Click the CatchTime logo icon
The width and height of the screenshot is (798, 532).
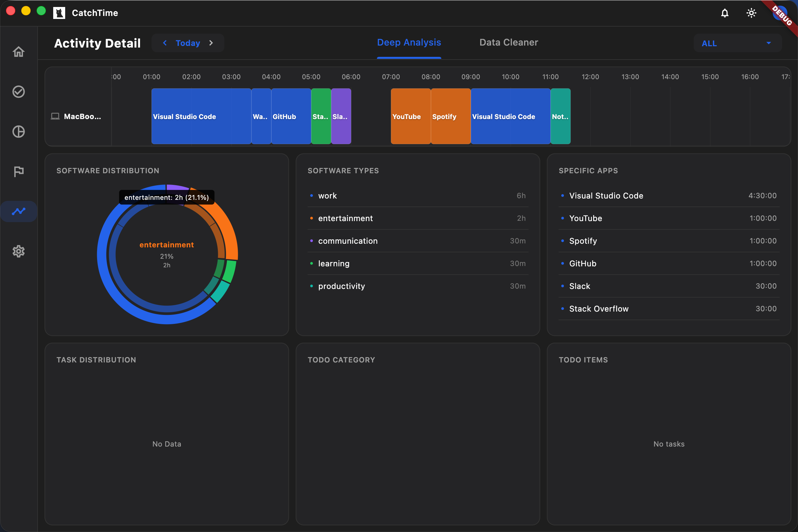(60, 13)
